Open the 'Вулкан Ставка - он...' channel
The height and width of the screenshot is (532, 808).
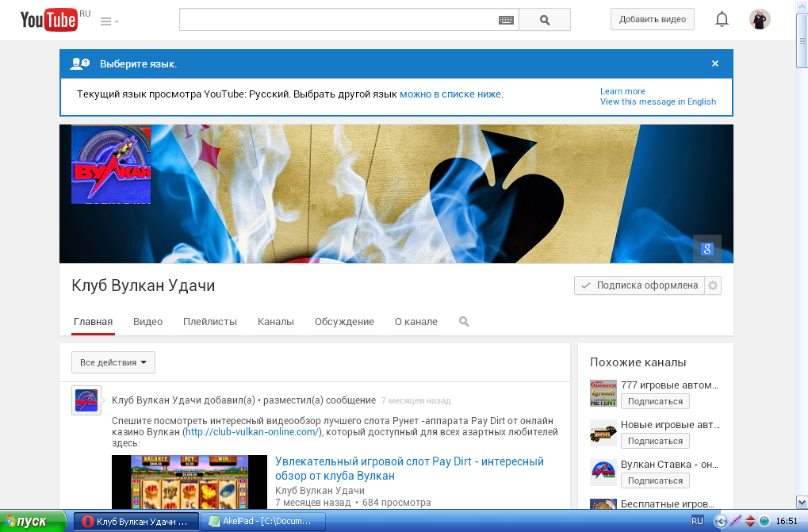point(669,465)
